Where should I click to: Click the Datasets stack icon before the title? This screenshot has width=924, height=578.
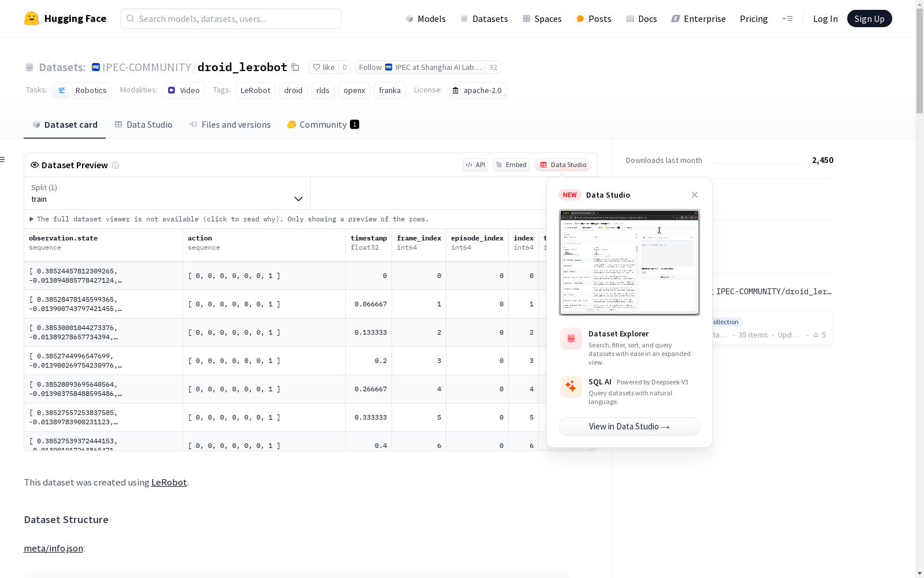29,67
